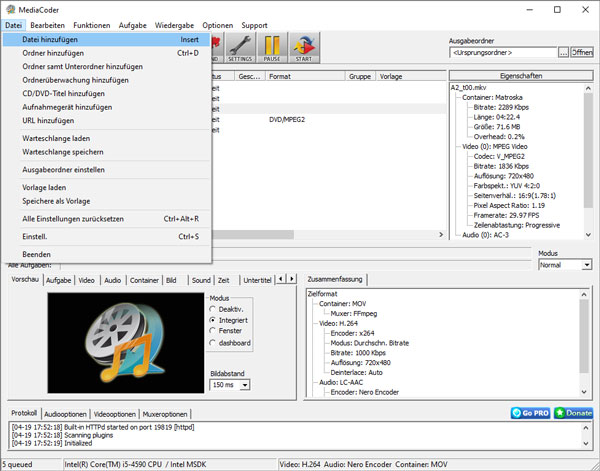Choose Vorlage laden
Screen dimensions: 600x471
pyautogui.click(x=106, y=187)
